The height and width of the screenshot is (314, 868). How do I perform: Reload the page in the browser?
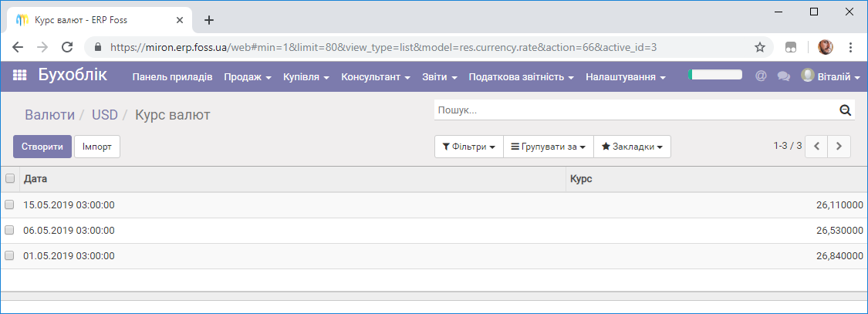(67, 47)
